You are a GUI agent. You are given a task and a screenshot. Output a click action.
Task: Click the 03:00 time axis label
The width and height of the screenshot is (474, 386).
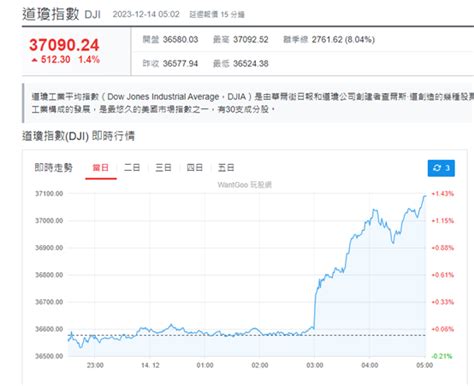[315, 365]
